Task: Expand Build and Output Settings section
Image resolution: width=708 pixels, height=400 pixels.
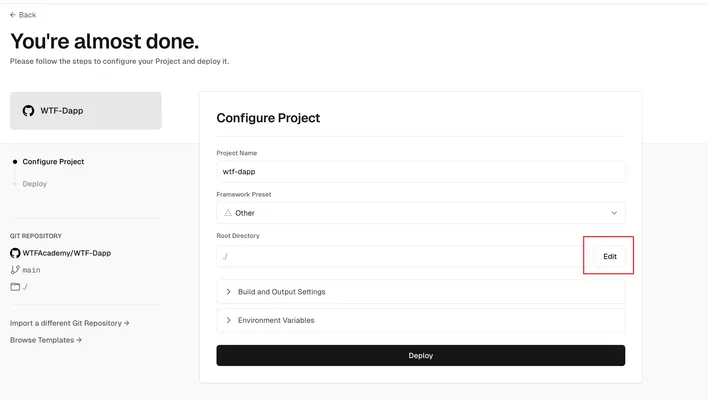Action: click(x=421, y=292)
